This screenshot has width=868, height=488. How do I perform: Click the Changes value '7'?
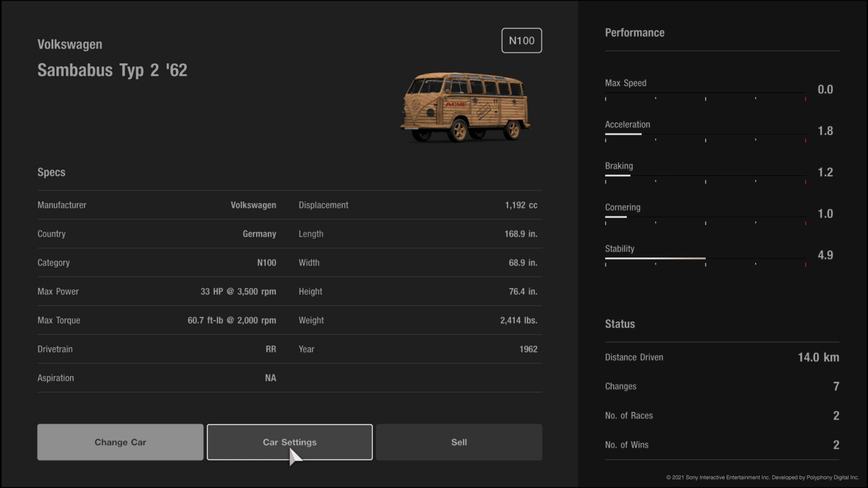(x=836, y=386)
